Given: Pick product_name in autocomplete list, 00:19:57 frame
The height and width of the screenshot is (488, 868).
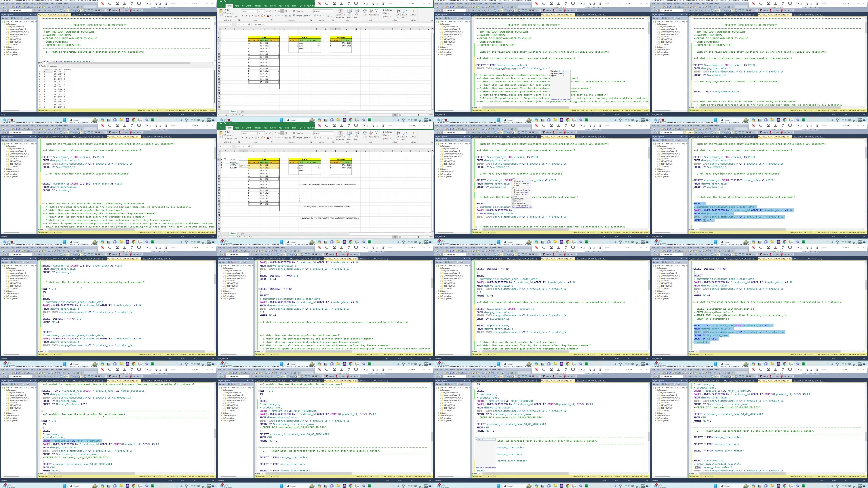Looking at the screenshot, I should tap(521, 183).
